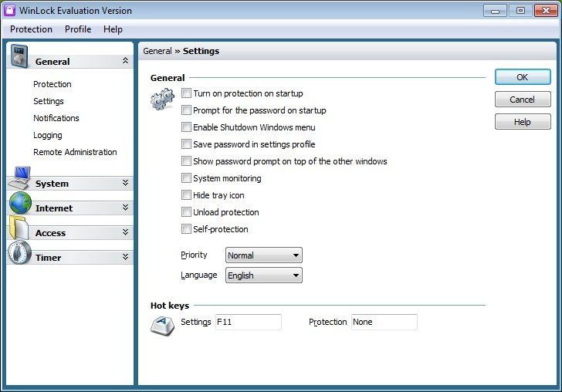This screenshot has width=562, height=392.
Task: Click the Help button on right
Action: 523,122
